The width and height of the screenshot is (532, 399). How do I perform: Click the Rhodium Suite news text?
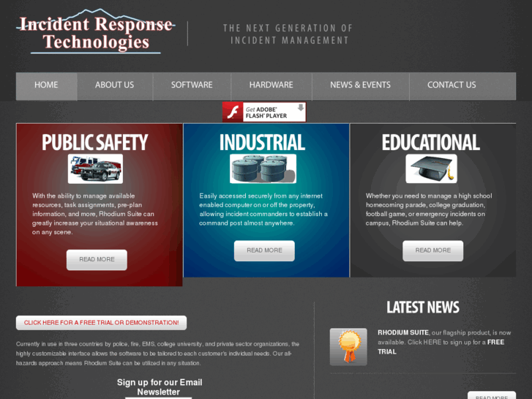coord(444,343)
